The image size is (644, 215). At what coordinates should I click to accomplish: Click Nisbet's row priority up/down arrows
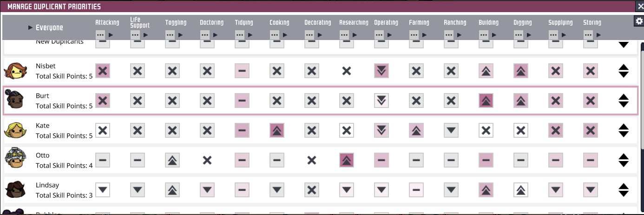coord(624,71)
